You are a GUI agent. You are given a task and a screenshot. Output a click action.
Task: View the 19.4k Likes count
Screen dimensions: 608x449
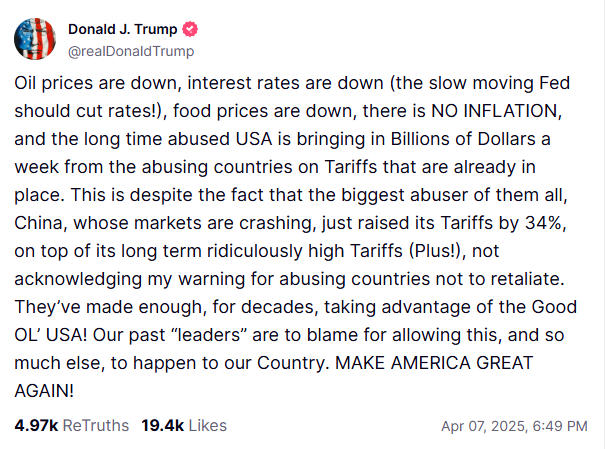point(162,425)
